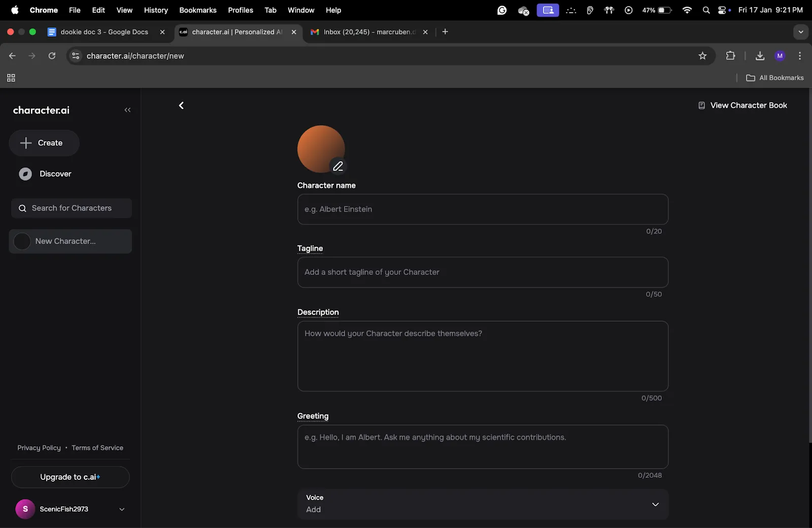Click the character.ai logo
This screenshot has height=528, width=812.
[41, 110]
